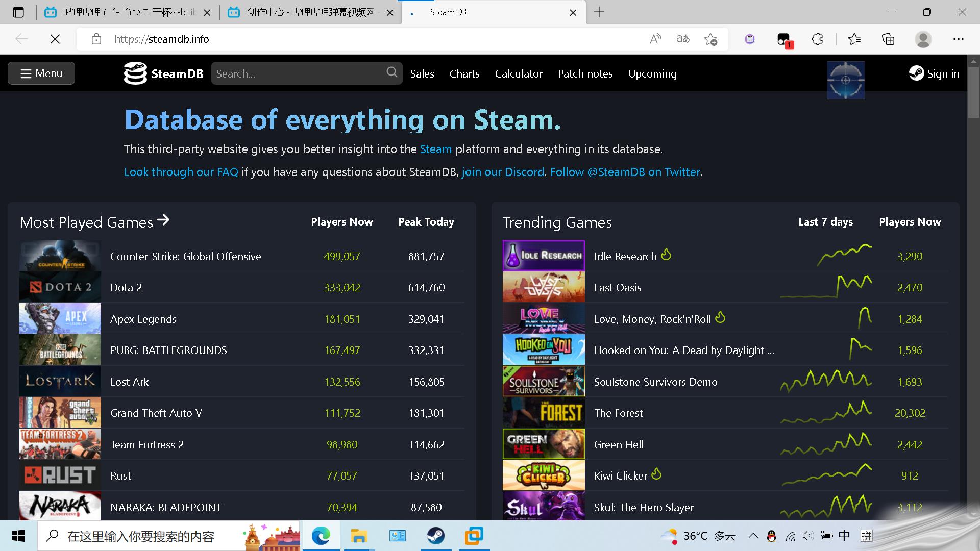Click PUBG: BATTLEGROUNDS thumbnail
Screen dimensions: 980x551
(60, 350)
